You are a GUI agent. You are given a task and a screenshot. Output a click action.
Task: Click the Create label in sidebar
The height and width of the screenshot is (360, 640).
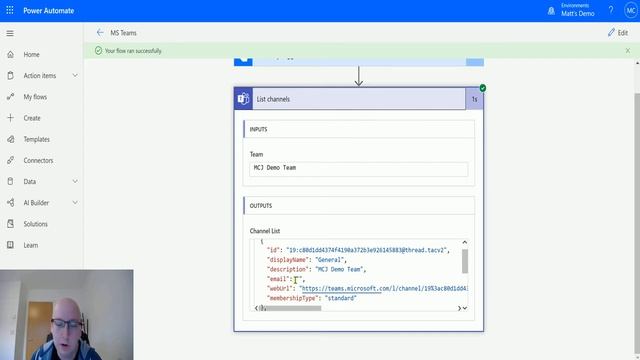32,118
